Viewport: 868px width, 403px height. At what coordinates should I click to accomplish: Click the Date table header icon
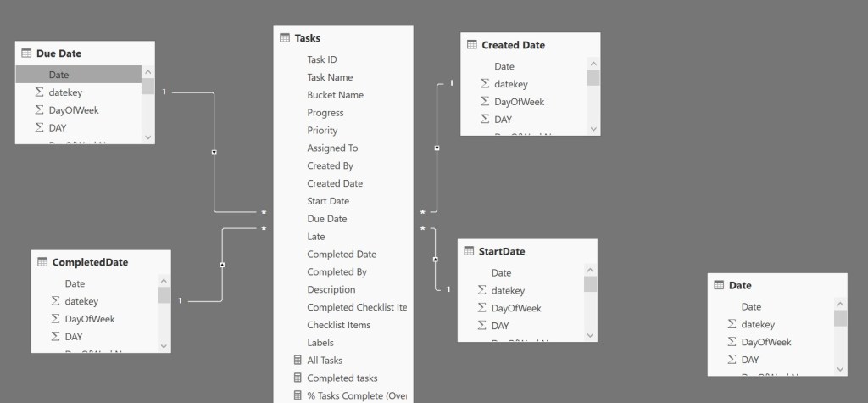(x=718, y=286)
